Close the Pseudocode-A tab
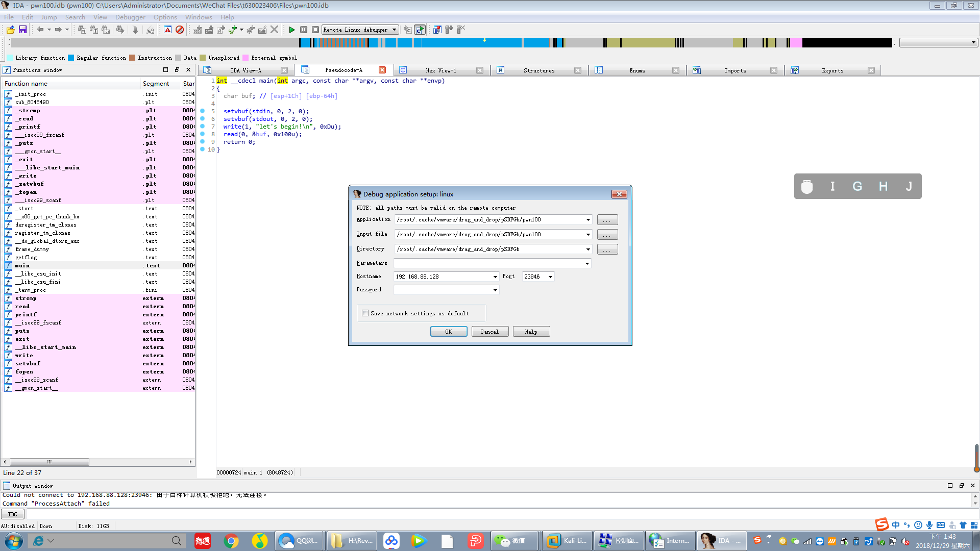The height and width of the screenshot is (551, 980). 382,70
